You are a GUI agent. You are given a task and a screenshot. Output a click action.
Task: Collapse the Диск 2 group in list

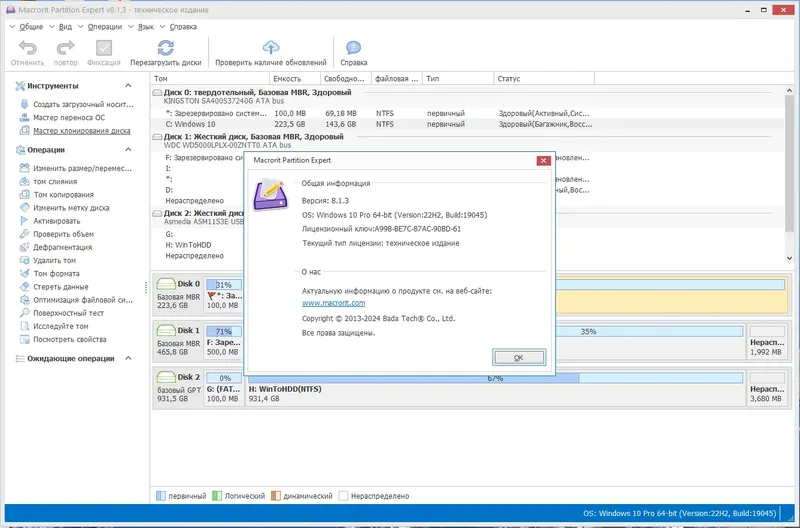click(x=158, y=213)
